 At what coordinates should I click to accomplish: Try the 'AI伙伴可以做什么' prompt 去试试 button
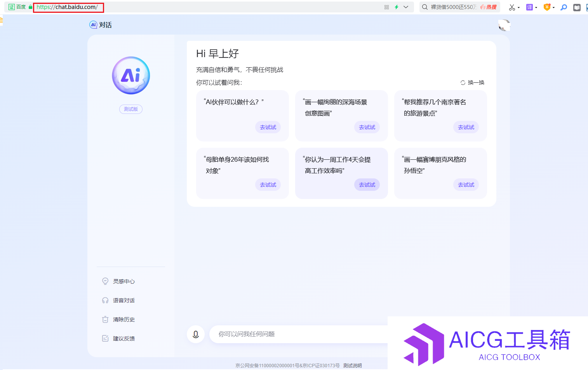pos(268,127)
